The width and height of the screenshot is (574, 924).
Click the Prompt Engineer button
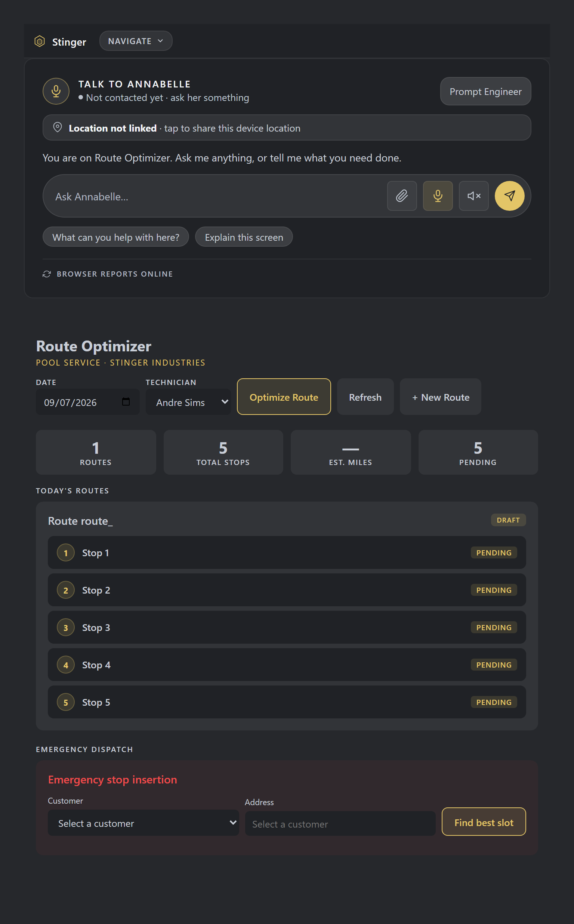pyautogui.click(x=485, y=92)
